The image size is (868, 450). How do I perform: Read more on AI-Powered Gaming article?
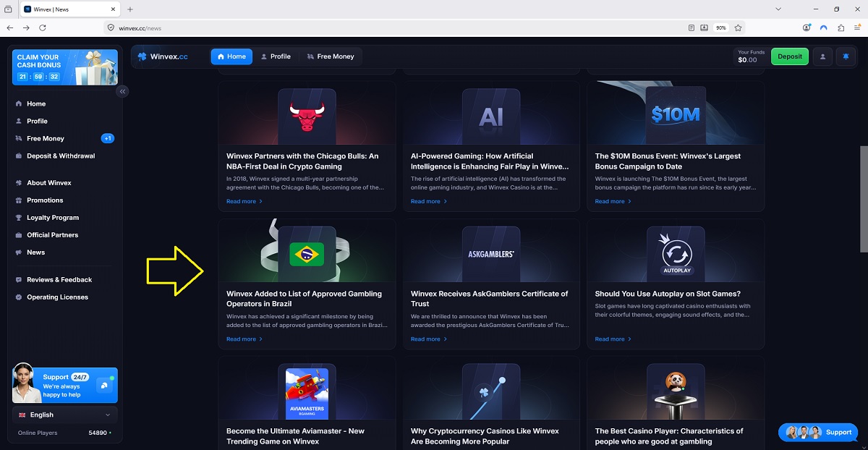(x=429, y=201)
